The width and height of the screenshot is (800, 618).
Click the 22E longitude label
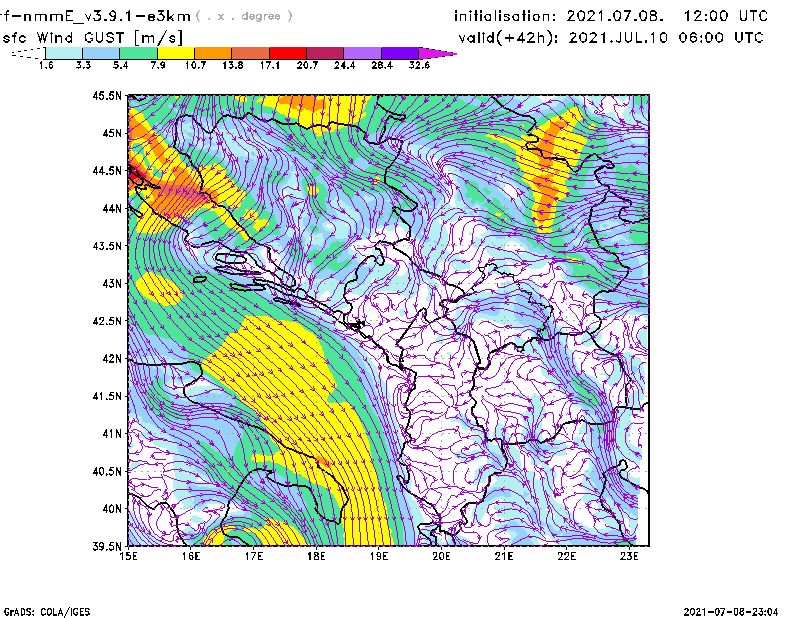point(567,556)
